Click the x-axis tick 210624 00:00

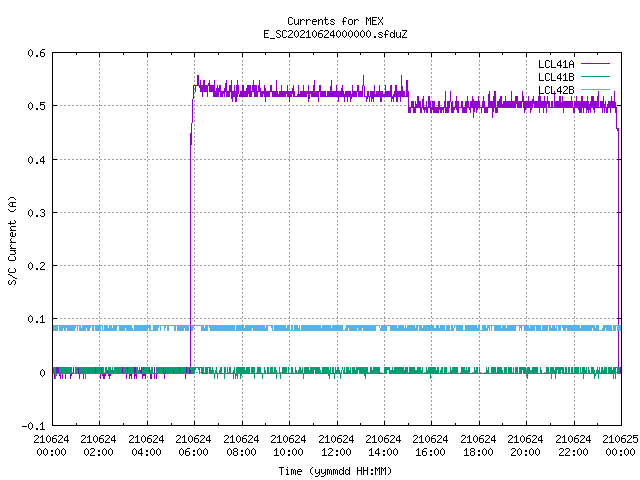[x=51, y=446]
